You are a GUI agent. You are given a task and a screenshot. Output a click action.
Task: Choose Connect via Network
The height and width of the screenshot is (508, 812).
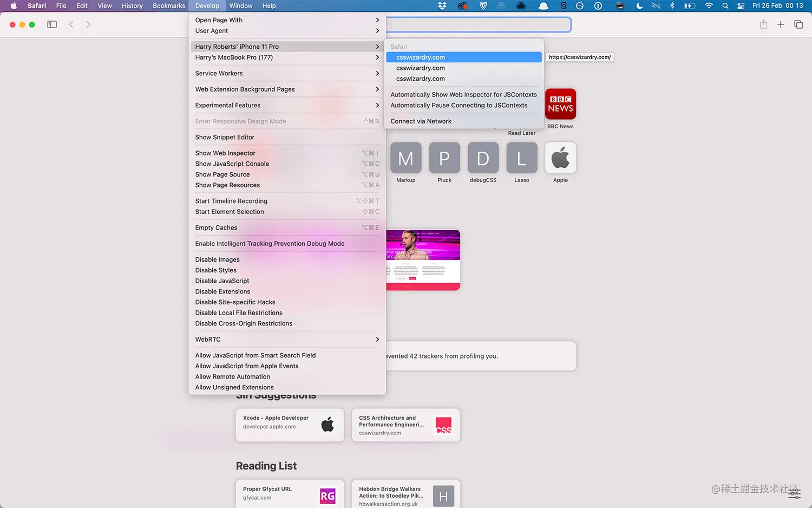coord(464,121)
